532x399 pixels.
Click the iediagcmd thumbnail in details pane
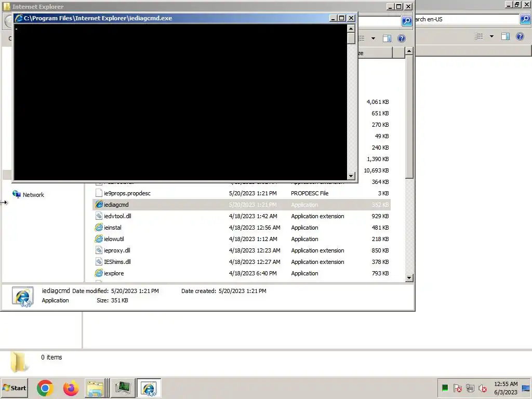click(23, 297)
